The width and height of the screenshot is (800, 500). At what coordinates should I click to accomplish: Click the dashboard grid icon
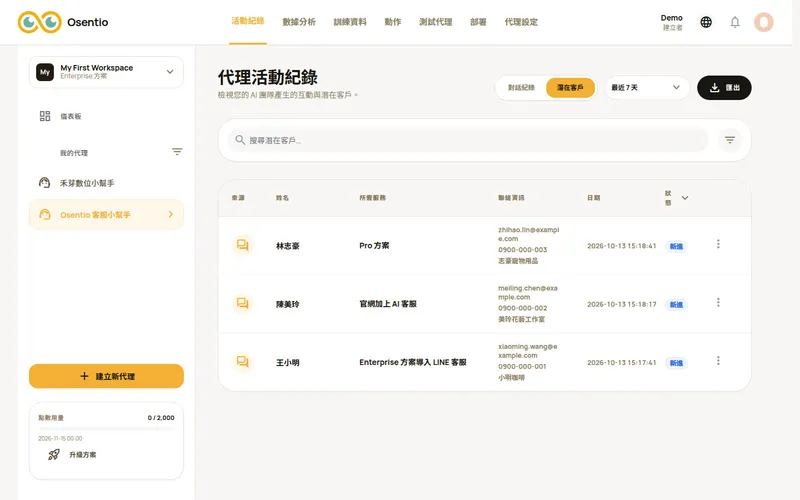[45, 116]
